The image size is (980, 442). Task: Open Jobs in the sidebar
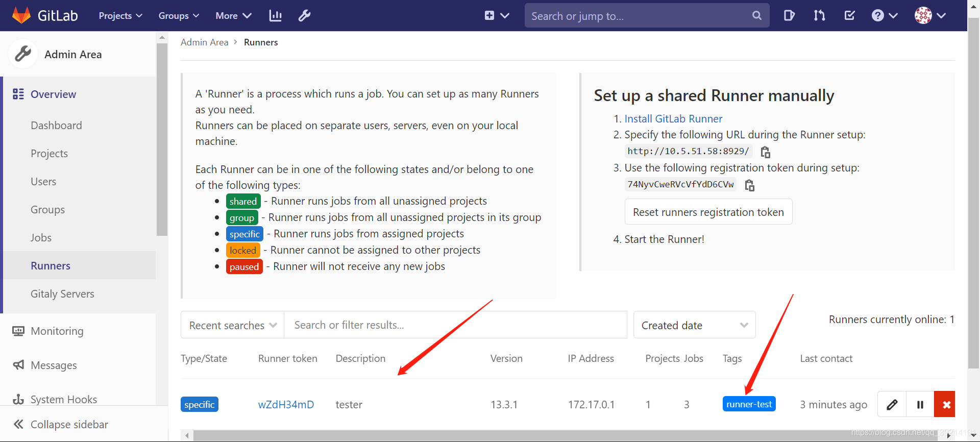coord(41,238)
